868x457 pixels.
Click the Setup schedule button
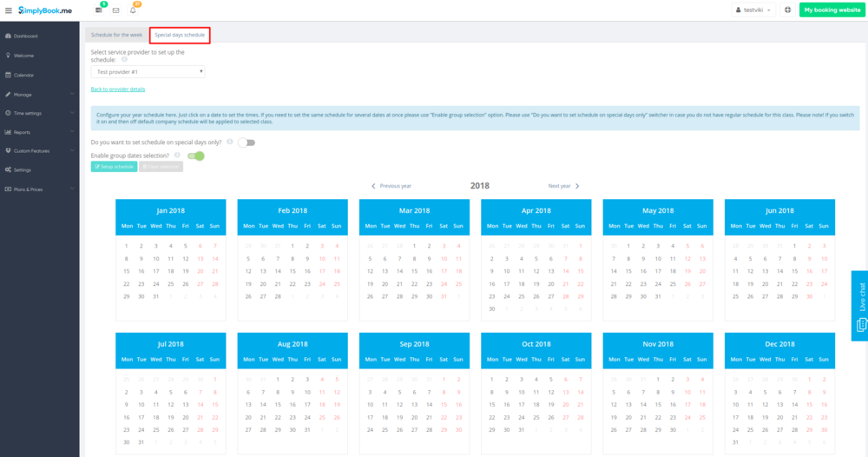[114, 166]
